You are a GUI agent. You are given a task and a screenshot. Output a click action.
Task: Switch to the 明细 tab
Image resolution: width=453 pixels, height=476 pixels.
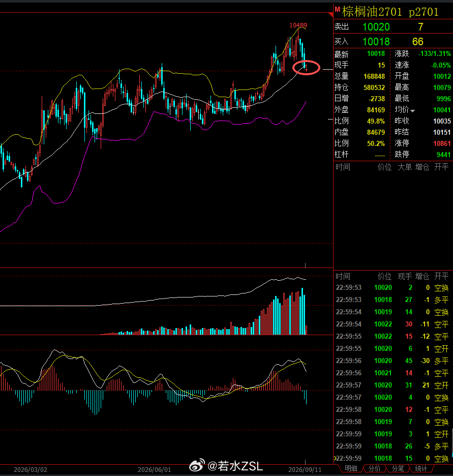click(x=351, y=468)
